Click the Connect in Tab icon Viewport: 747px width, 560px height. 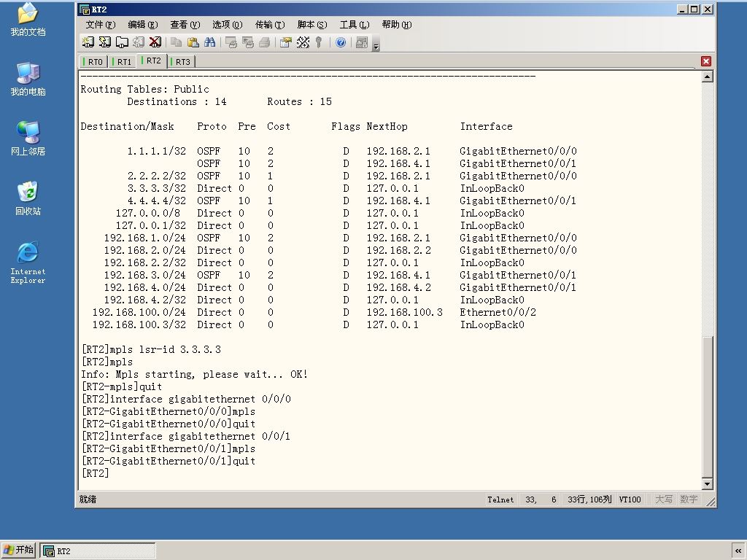pos(122,42)
